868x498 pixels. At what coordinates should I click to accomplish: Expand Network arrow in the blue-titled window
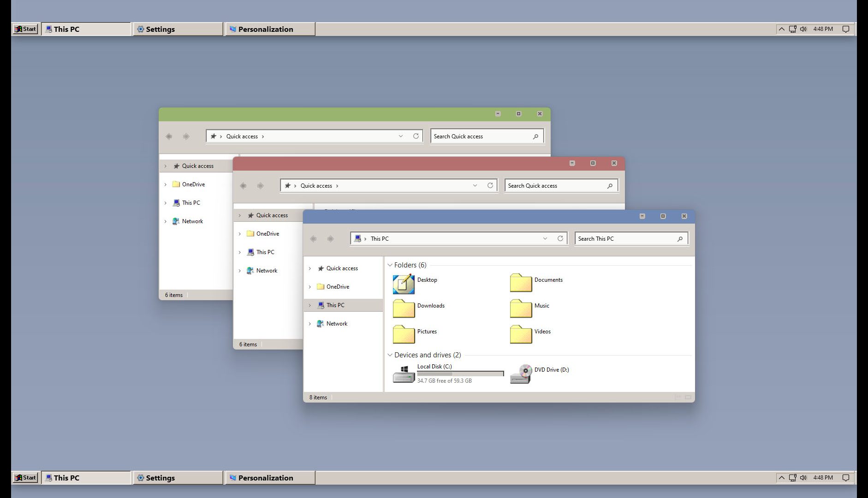pyautogui.click(x=310, y=324)
